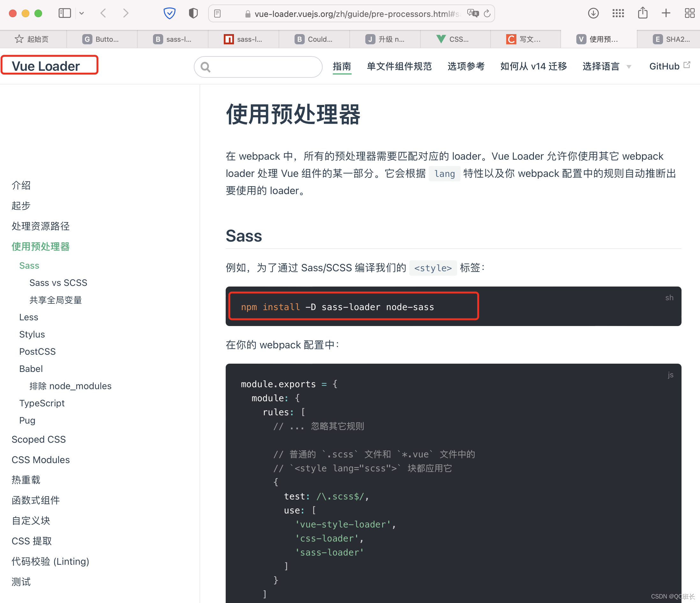Show the tab overview grid
Viewport: 700px width, 603px height.
point(689,13)
